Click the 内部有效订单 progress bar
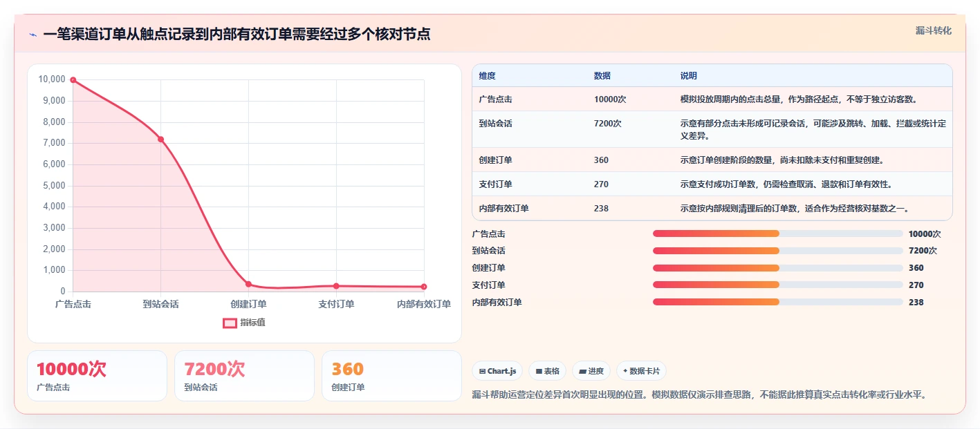The width and height of the screenshot is (980, 429). click(778, 302)
